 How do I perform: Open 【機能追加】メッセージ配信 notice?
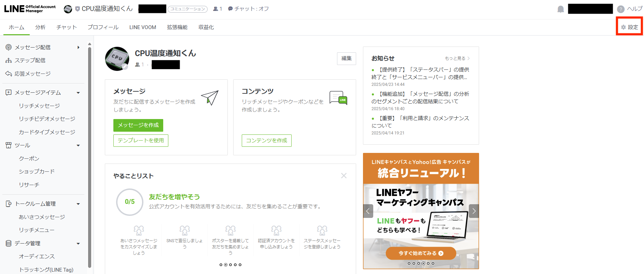pos(421,97)
